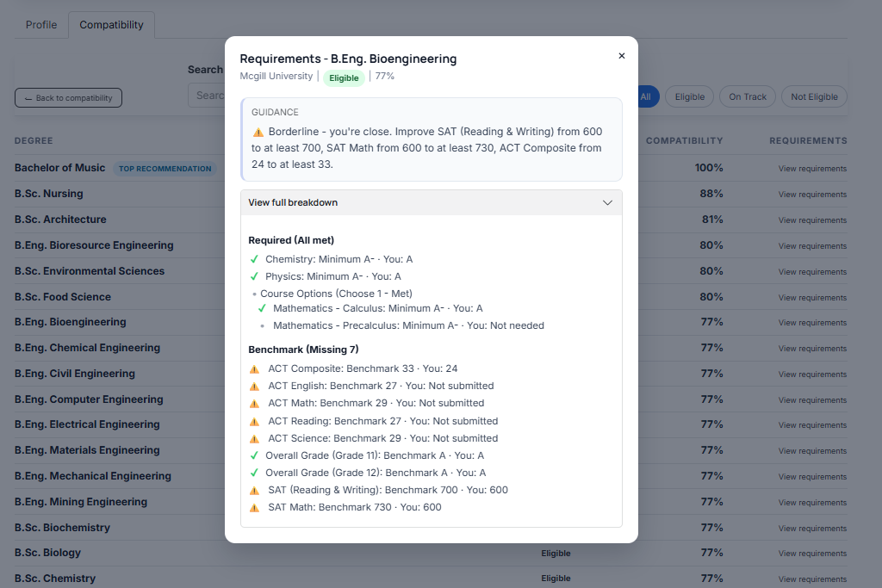
Task: View requirements for B.Eng. Civil Engineering
Action: 812,374
